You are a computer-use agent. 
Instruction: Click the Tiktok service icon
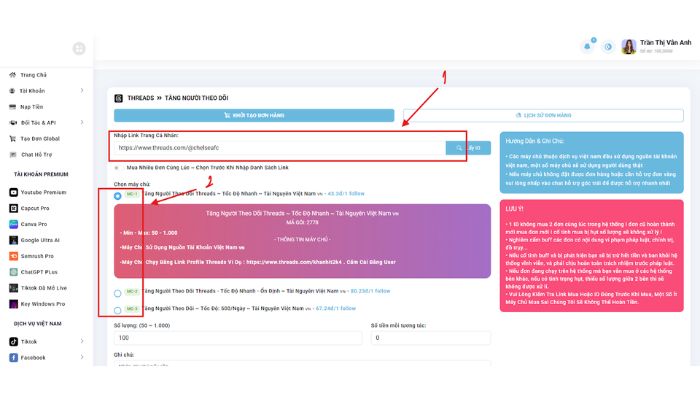pos(13,342)
